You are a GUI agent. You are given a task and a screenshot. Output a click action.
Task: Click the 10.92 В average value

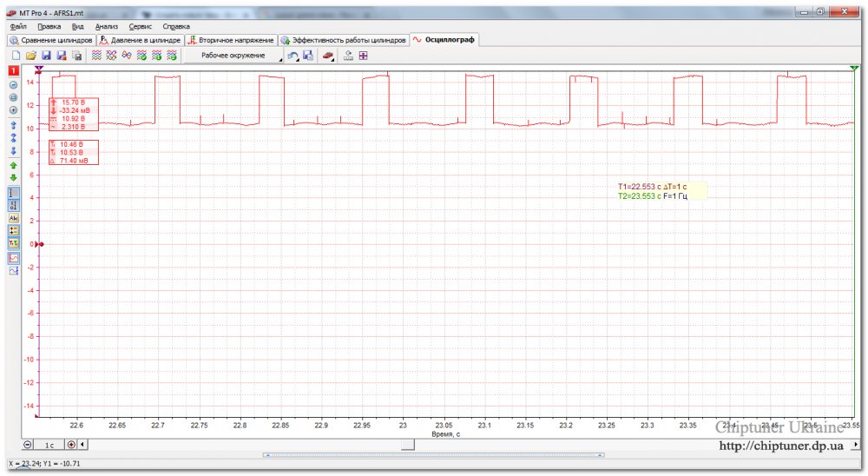(x=73, y=119)
